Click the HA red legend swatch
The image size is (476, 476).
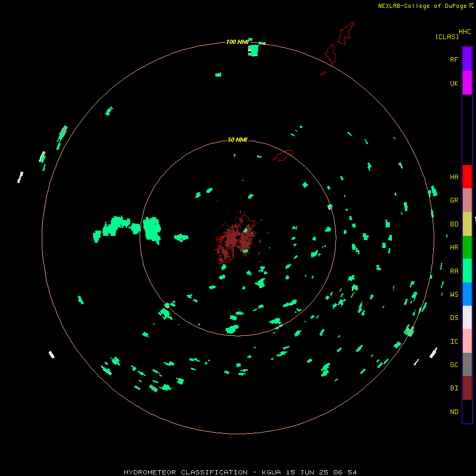pos(467,177)
